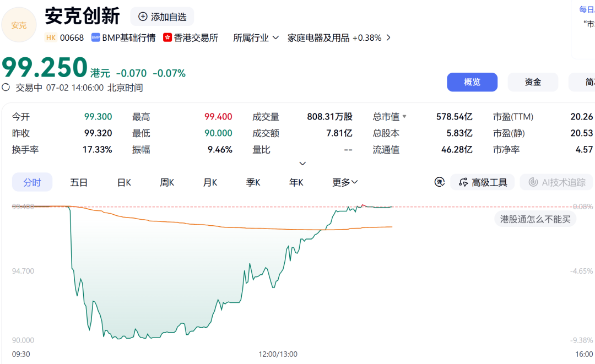Click the AI技术追踪 icon button
This screenshot has height=364, width=595.
(x=556, y=182)
